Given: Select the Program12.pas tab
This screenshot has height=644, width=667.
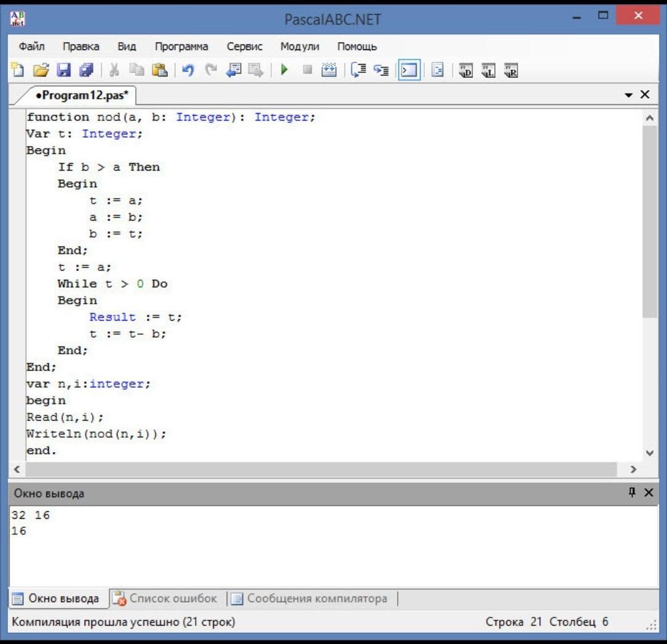Looking at the screenshot, I should coord(82,96).
